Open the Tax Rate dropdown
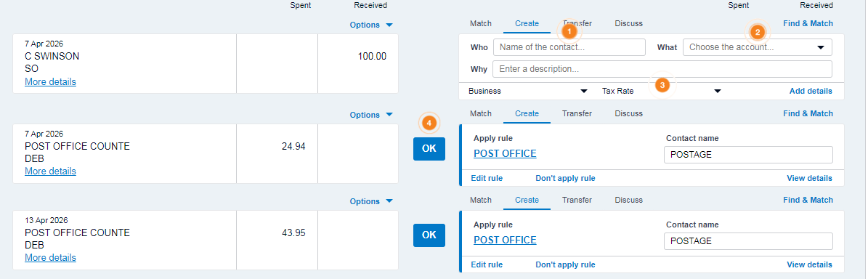Screen dimensions: 868x279 click(x=662, y=91)
